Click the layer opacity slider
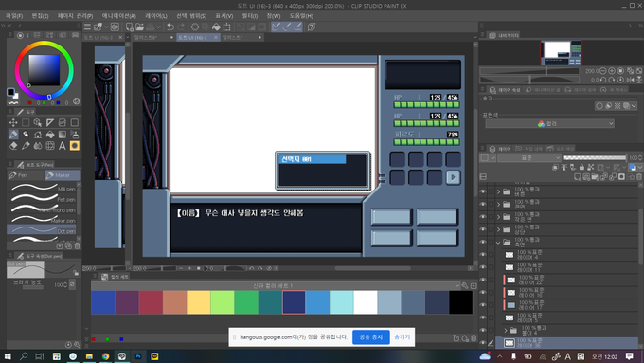644x363 pixels. tap(595, 158)
